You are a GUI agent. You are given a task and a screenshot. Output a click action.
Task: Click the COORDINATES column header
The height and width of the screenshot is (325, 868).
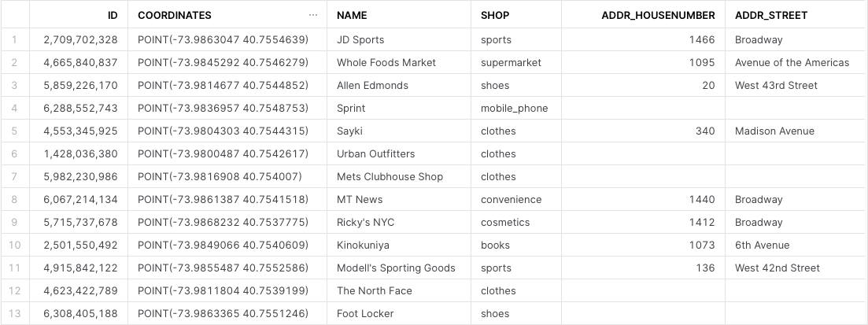pyautogui.click(x=175, y=15)
